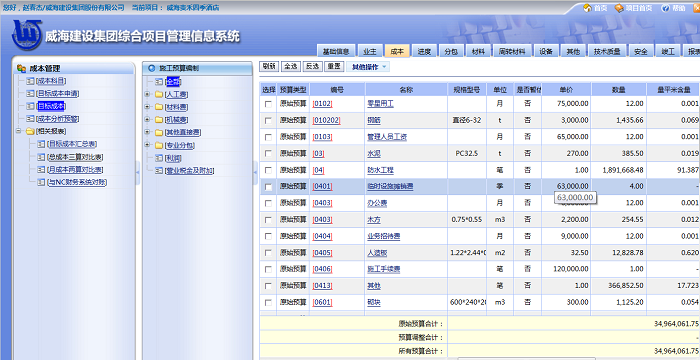Expand the 材料费 tree node
The image size is (700, 360).
click(147, 107)
